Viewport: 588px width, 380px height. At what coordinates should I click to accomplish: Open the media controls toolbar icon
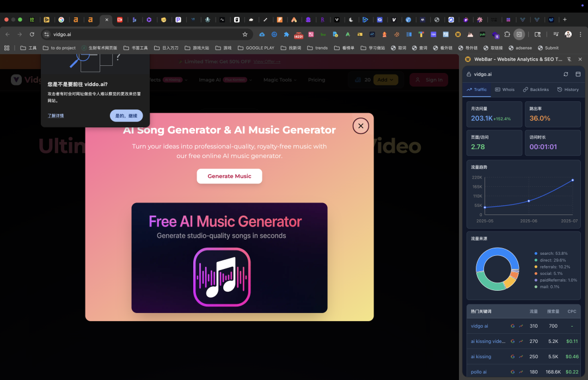tap(556, 34)
